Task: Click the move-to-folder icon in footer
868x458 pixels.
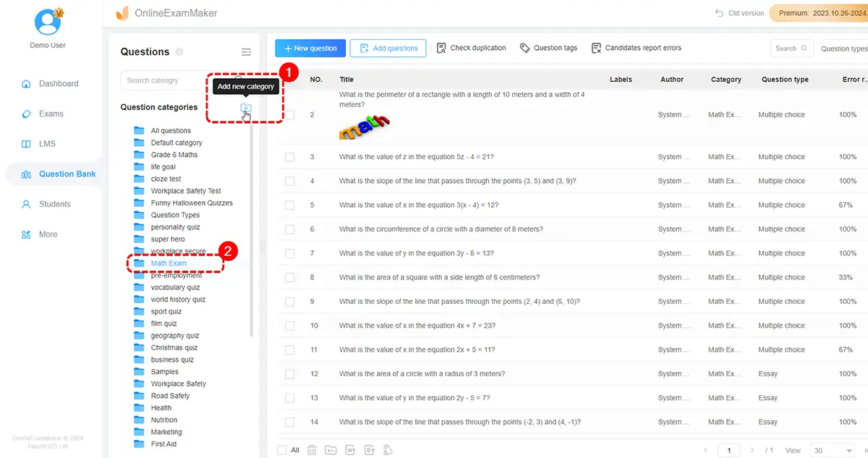Action: [331, 450]
